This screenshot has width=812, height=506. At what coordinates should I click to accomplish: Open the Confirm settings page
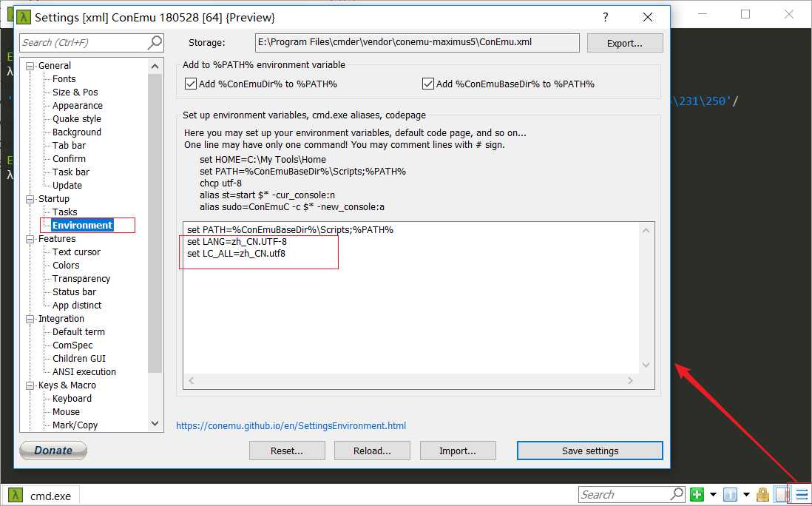(69, 159)
